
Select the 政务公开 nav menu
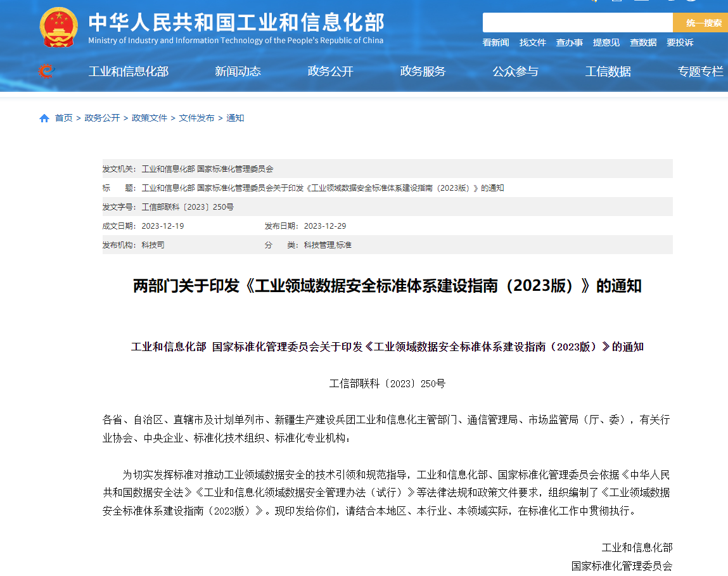click(x=331, y=72)
